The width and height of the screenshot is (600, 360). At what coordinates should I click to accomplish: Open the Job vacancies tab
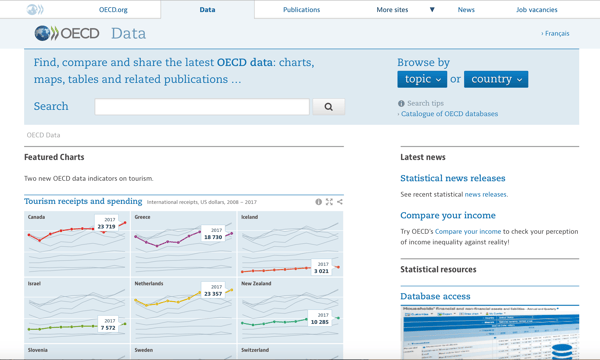(536, 10)
